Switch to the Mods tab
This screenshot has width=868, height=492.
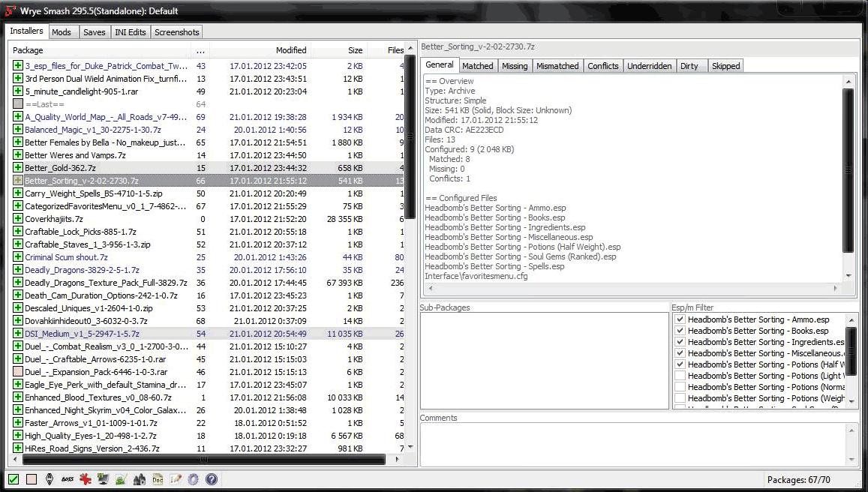[62, 32]
